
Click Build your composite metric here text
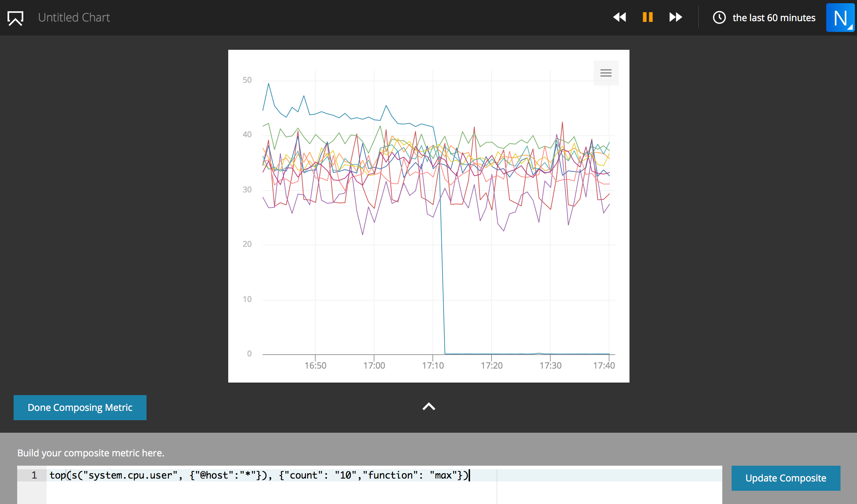coord(91,453)
